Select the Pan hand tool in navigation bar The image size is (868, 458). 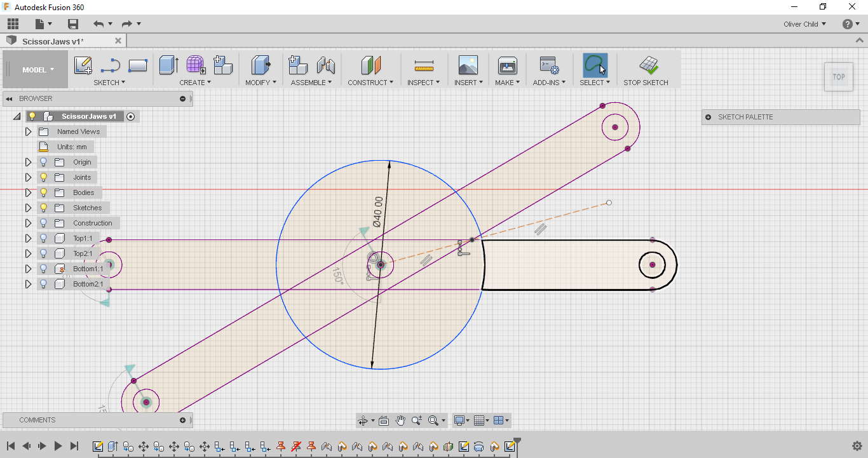pyautogui.click(x=400, y=421)
